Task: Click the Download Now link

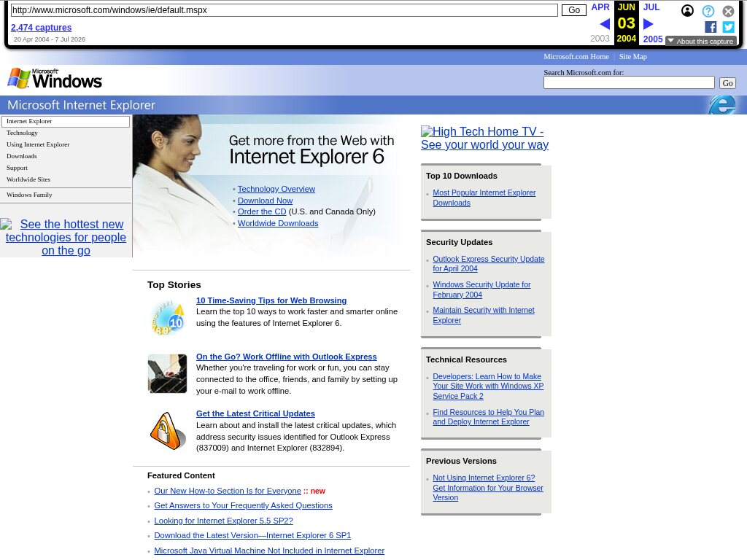Action: click(265, 201)
